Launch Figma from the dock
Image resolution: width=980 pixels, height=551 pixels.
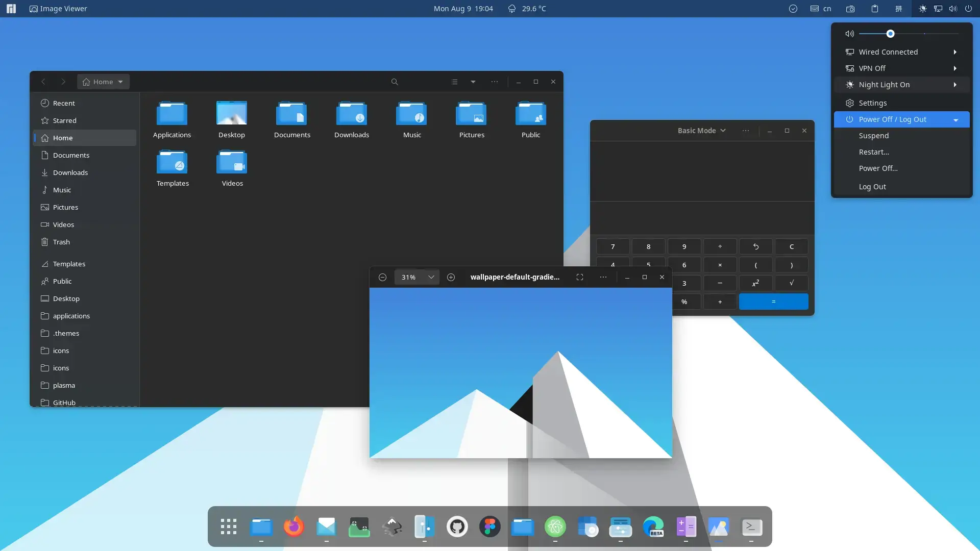click(x=489, y=527)
